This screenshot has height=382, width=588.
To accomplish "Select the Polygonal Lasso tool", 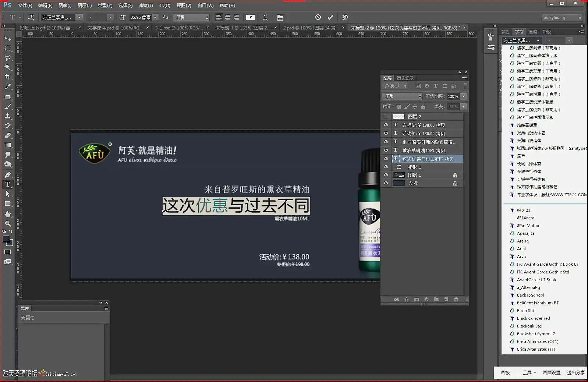I will (8, 58).
